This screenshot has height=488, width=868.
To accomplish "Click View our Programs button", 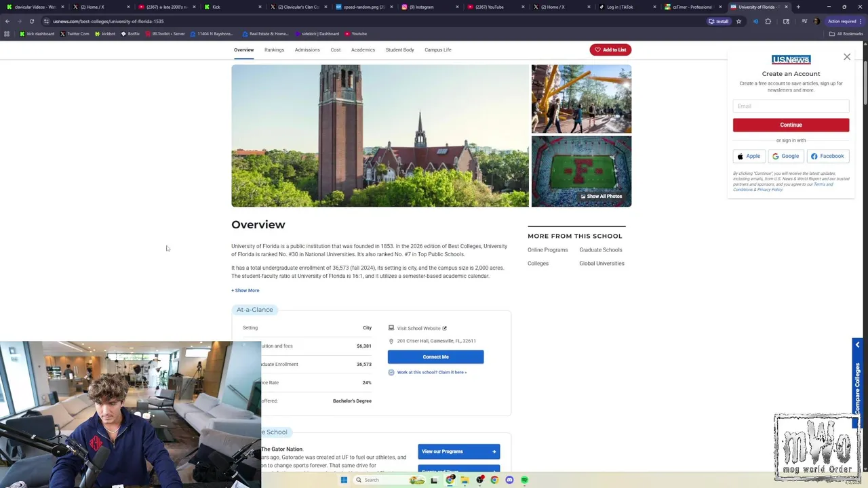I will click(x=458, y=451).
